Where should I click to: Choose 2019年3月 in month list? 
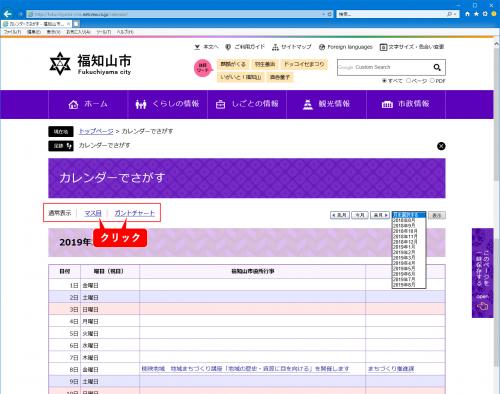click(409, 258)
